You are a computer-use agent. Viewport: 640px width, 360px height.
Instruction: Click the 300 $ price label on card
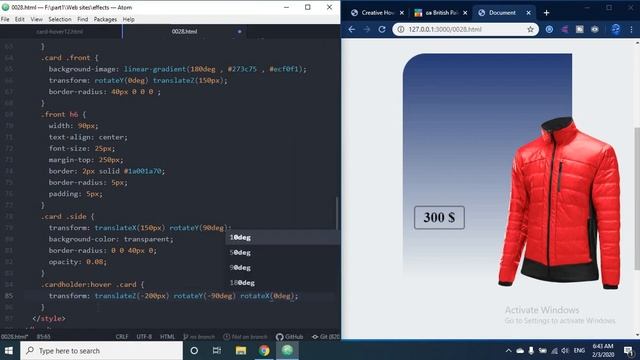click(x=439, y=218)
